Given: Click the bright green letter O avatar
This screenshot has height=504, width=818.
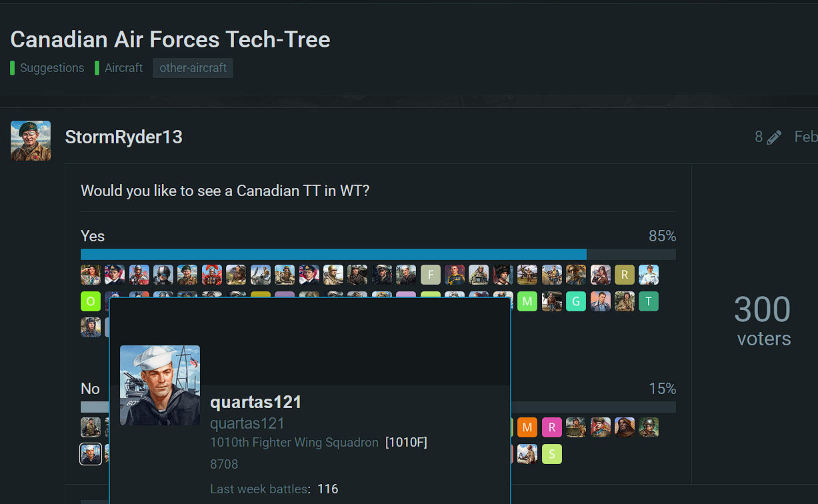Looking at the screenshot, I should [x=91, y=301].
